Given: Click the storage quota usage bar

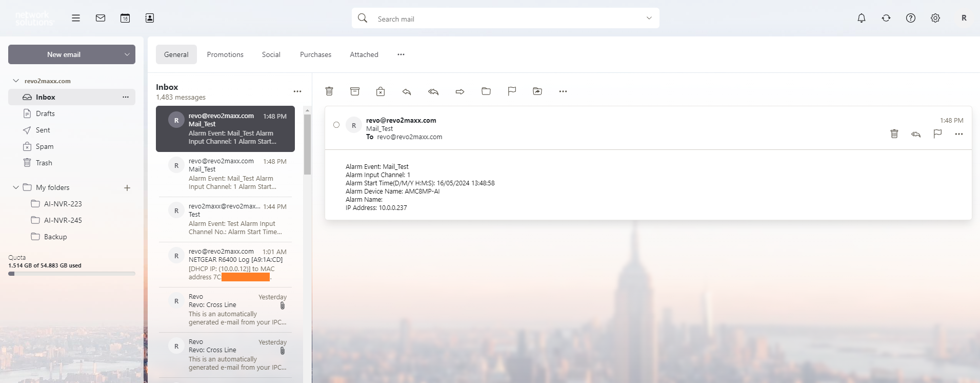Looking at the screenshot, I should pyautogui.click(x=72, y=274).
